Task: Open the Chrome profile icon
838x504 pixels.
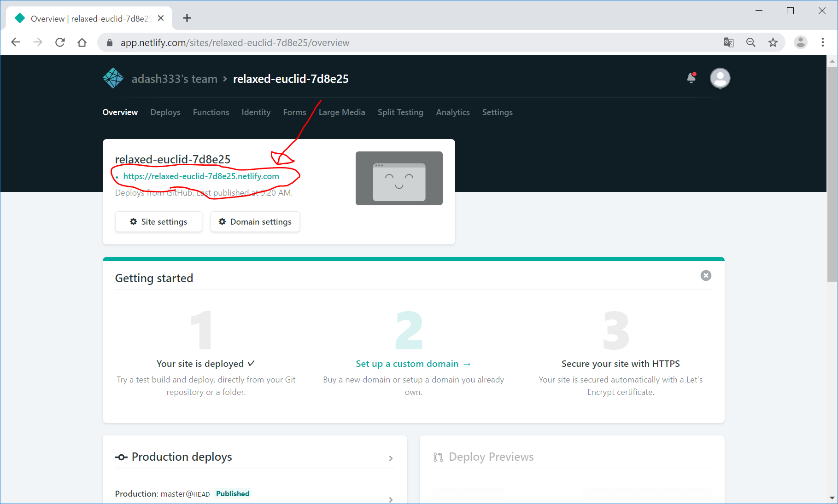Action: (800, 42)
